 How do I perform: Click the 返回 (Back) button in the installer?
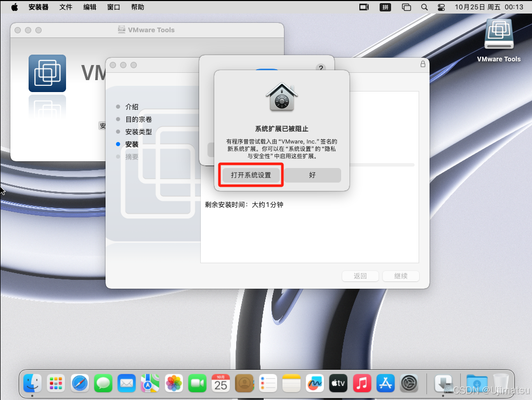tap(360, 276)
